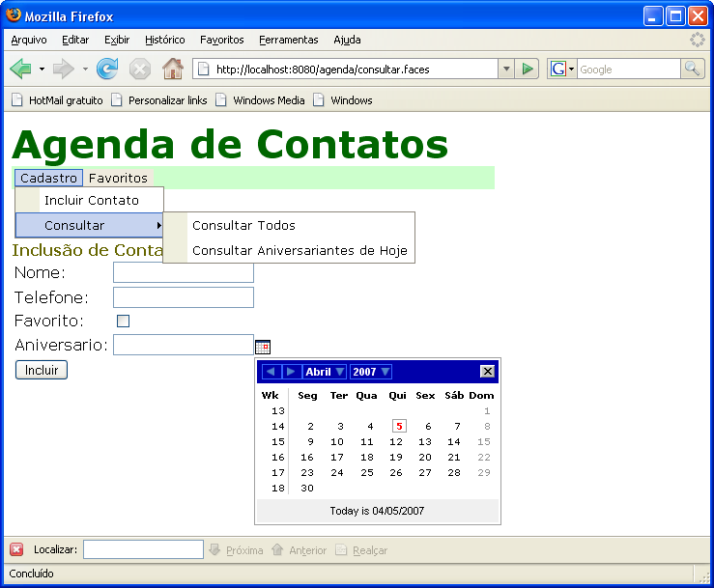
Task: Click the Telefone input field
Action: (184, 297)
